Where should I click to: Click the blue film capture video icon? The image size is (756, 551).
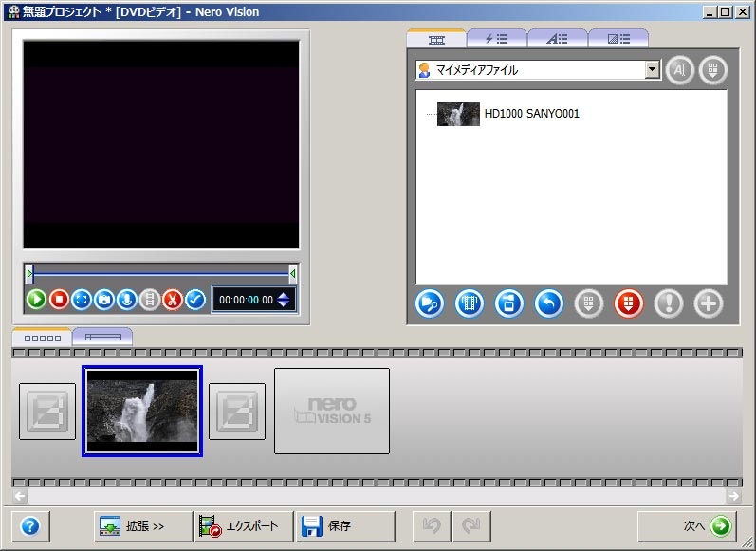click(x=470, y=303)
